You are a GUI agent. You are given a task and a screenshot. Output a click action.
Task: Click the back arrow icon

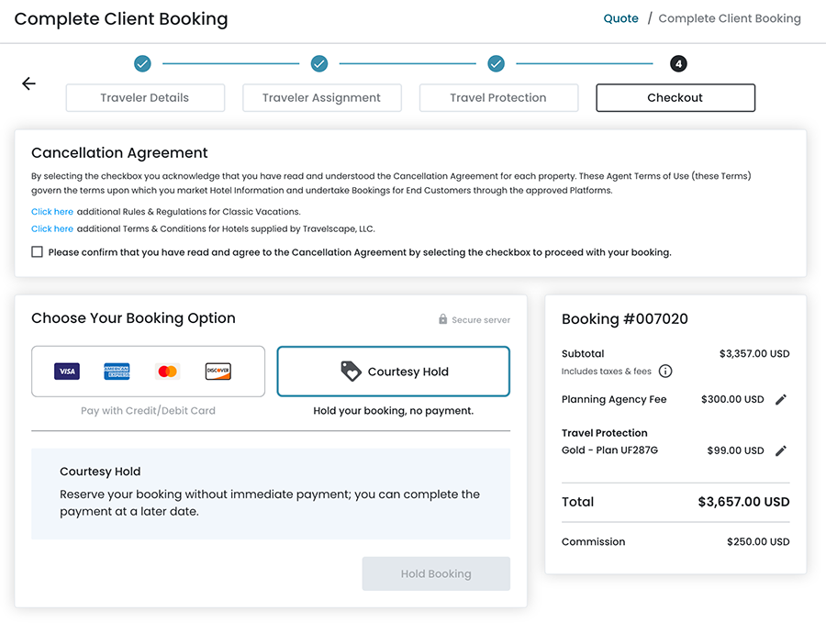(x=28, y=83)
